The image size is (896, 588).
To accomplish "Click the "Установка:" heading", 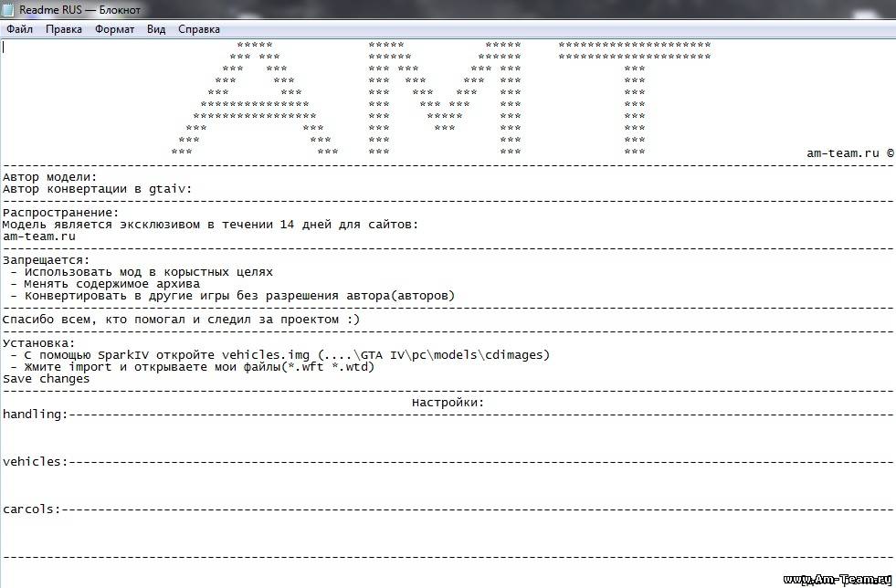I will coord(39,343).
